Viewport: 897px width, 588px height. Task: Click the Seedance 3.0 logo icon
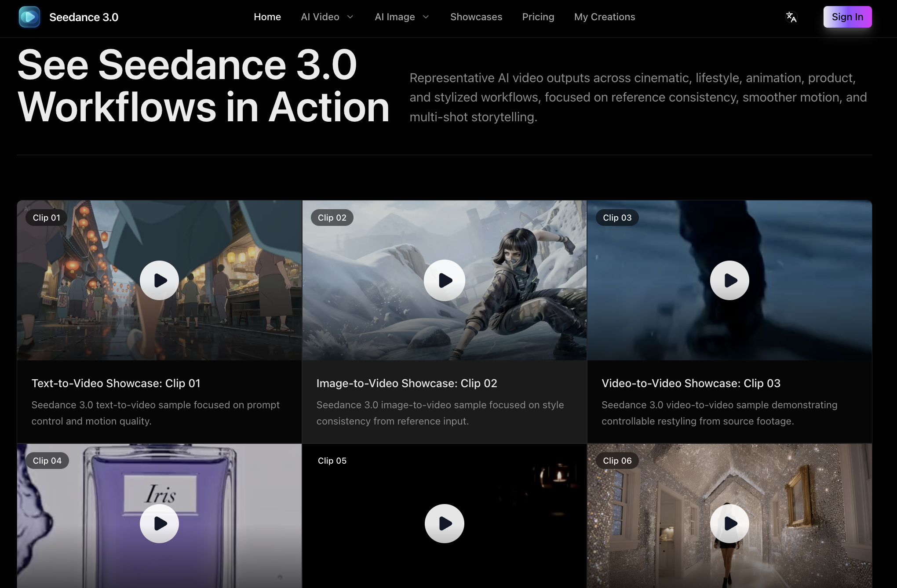(x=29, y=17)
